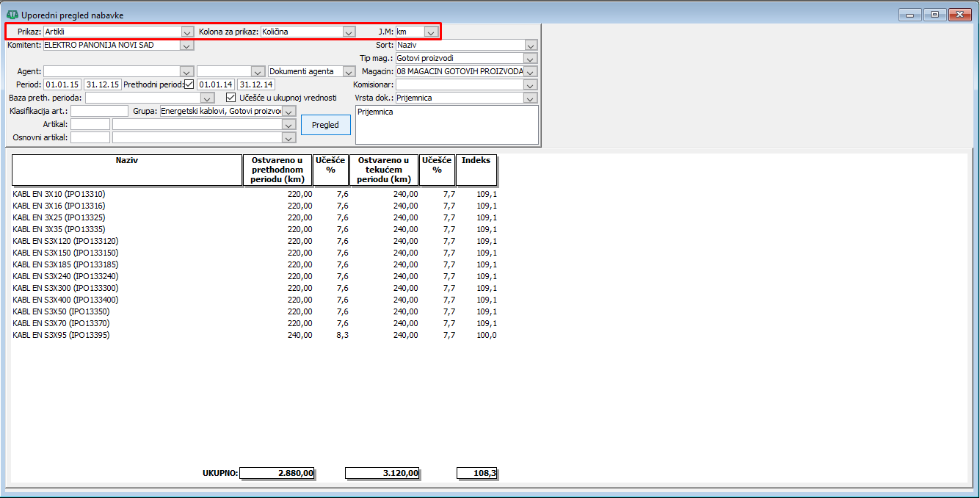This screenshot has height=498, width=980.
Task: Click the Period start date field 01.01.15
Action: coord(62,84)
